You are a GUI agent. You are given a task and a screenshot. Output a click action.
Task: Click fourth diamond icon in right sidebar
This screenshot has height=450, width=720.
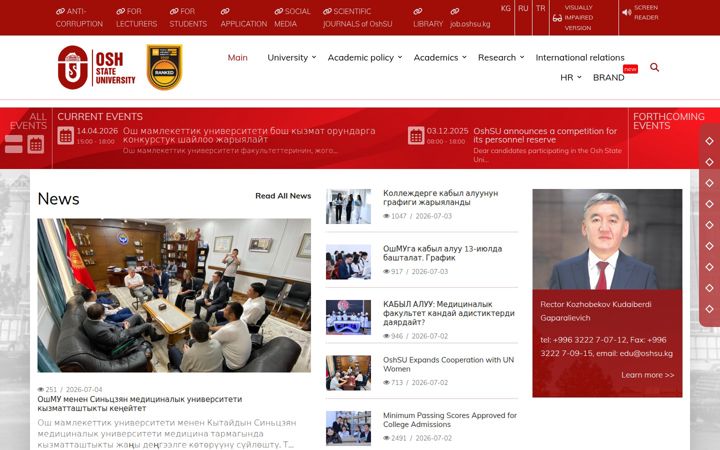(x=709, y=204)
